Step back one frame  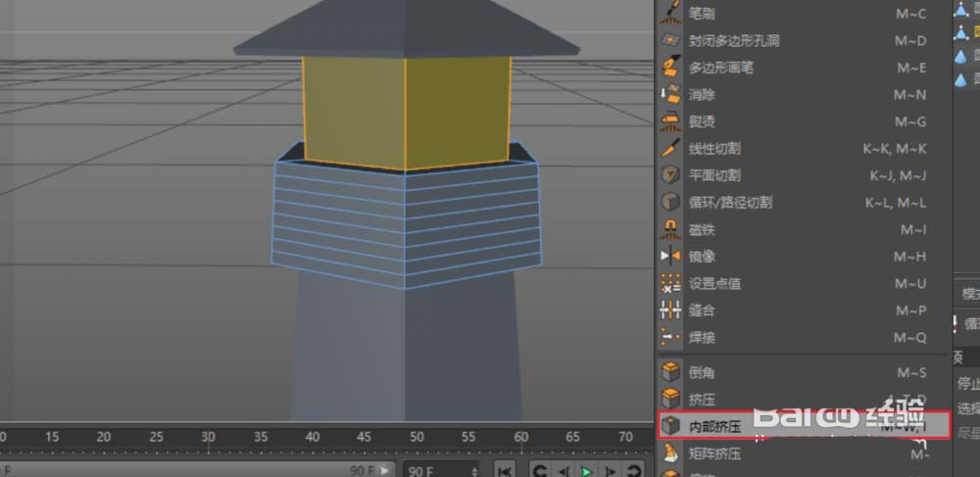(563, 470)
